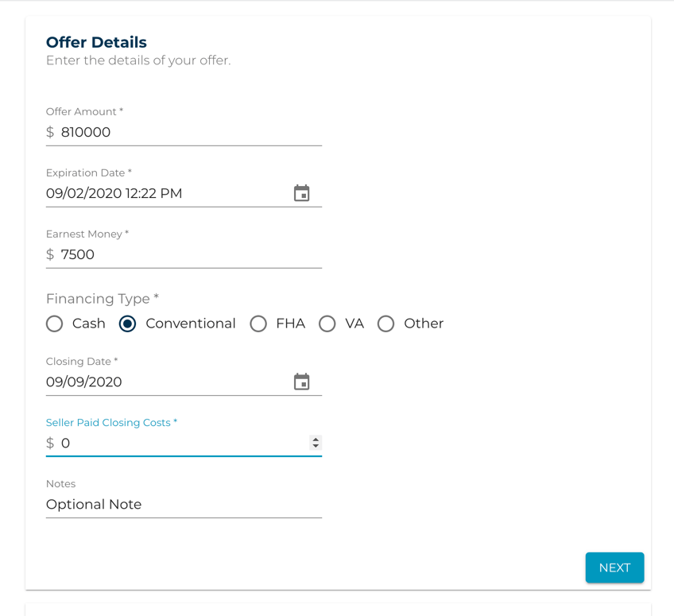This screenshot has height=616, width=674.
Task: Increment Seller Paid Closing Costs with up arrow
Action: [x=316, y=439]
